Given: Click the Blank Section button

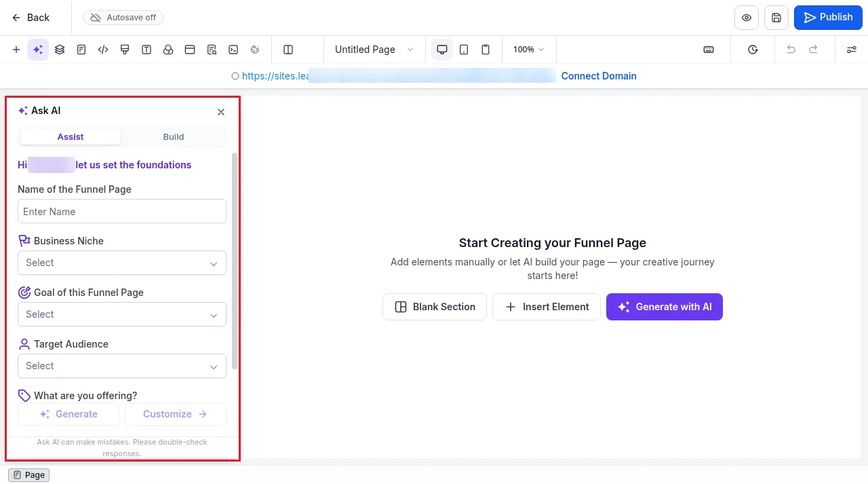Looking at the screenshot, I should 435,307.
